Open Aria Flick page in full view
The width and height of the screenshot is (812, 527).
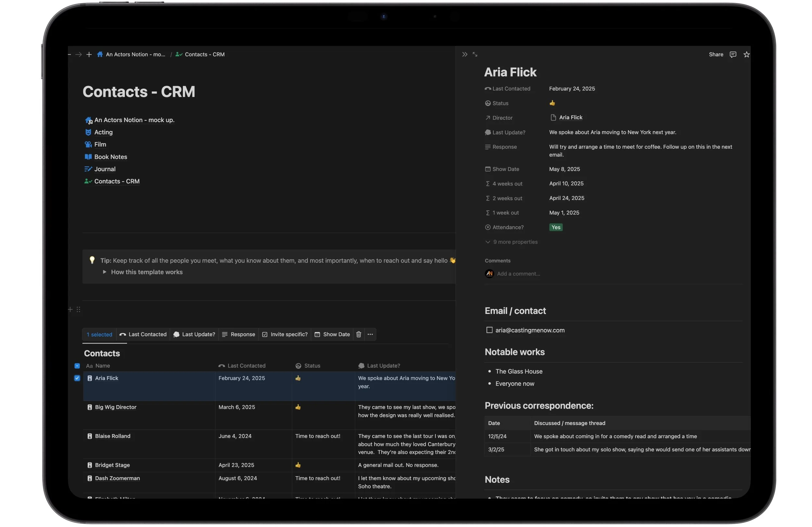pyautogui.click(x=475, y=55)
